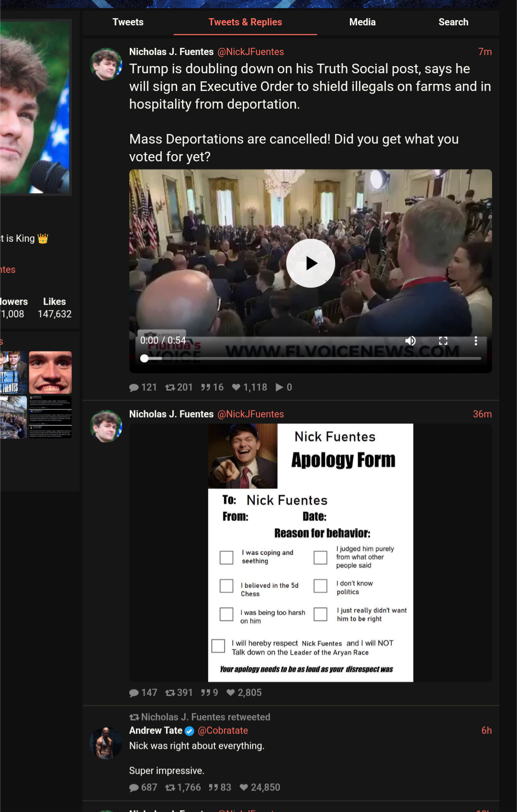Open the @Cobratate profile link
The height and width of the screenshot is (812, 517).
[223, 731]
